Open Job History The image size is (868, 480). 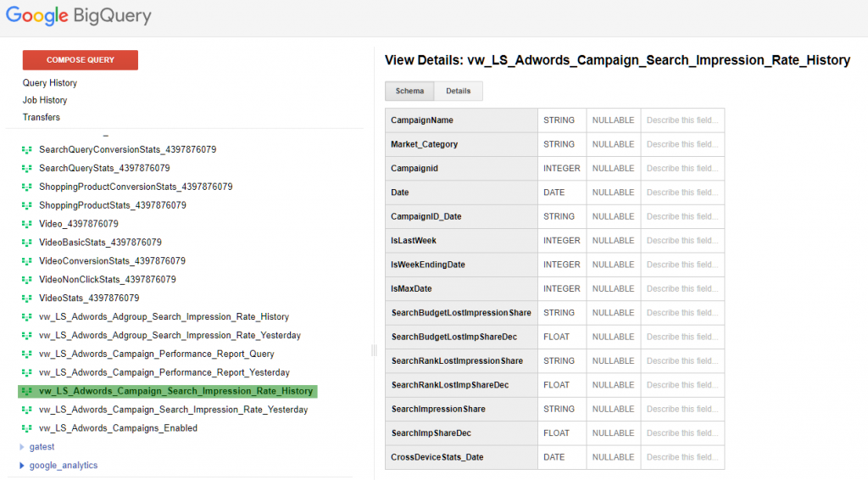pyautogui.click(x=45, y=100)
